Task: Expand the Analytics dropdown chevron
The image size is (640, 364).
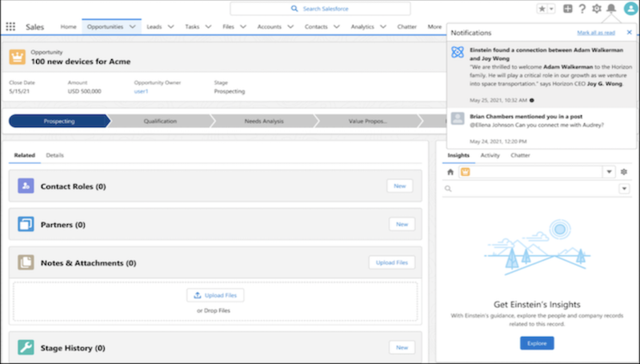Action: (x=383, y=27)
